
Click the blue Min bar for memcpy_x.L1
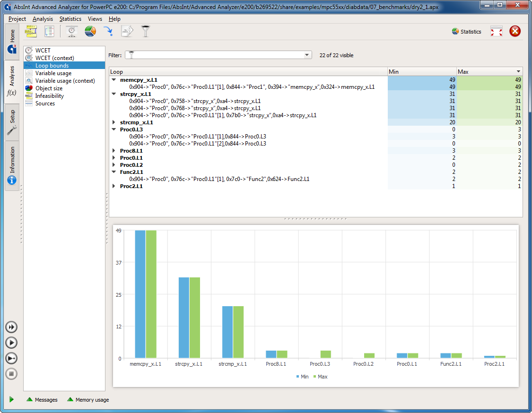[140, 294]
